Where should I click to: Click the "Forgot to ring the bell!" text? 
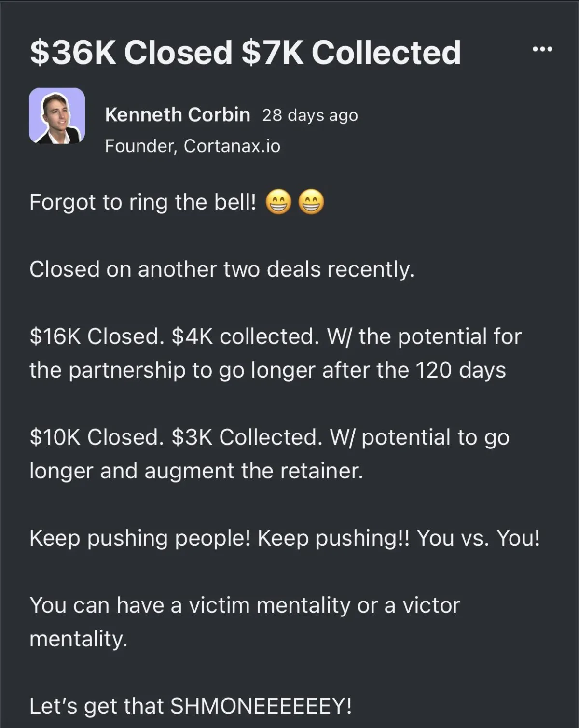click(143, 202)
